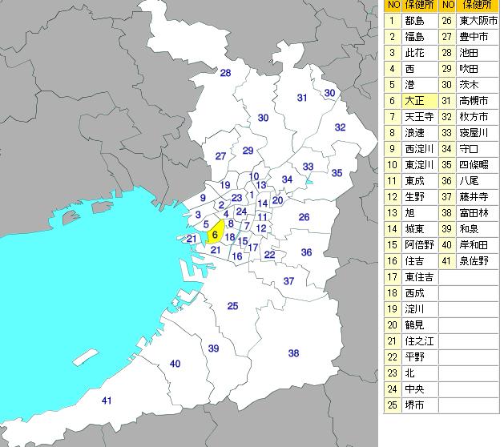Click map region 28 at the top
504x447 pixels.
[226, 73]
